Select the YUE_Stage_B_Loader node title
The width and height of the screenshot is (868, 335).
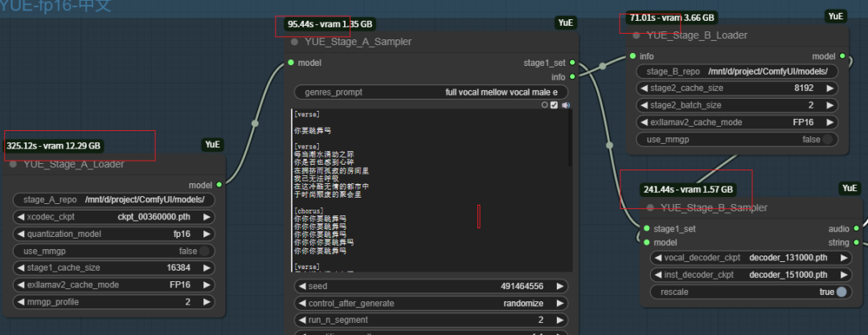point(696,35)
